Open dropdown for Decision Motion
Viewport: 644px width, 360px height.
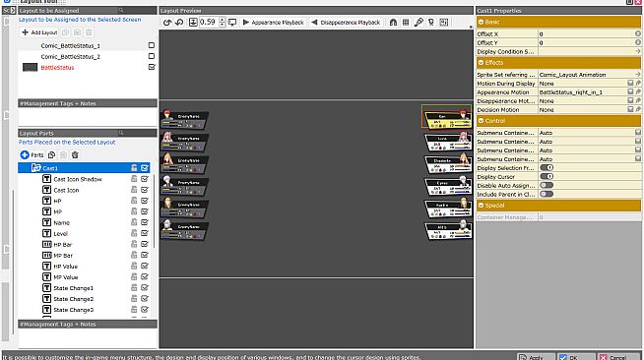[630, 109]
